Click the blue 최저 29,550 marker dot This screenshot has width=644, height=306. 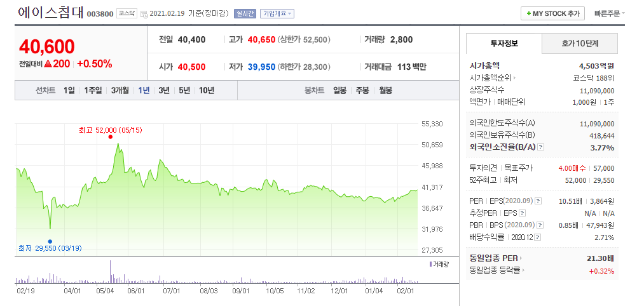[x=50, y=242]
